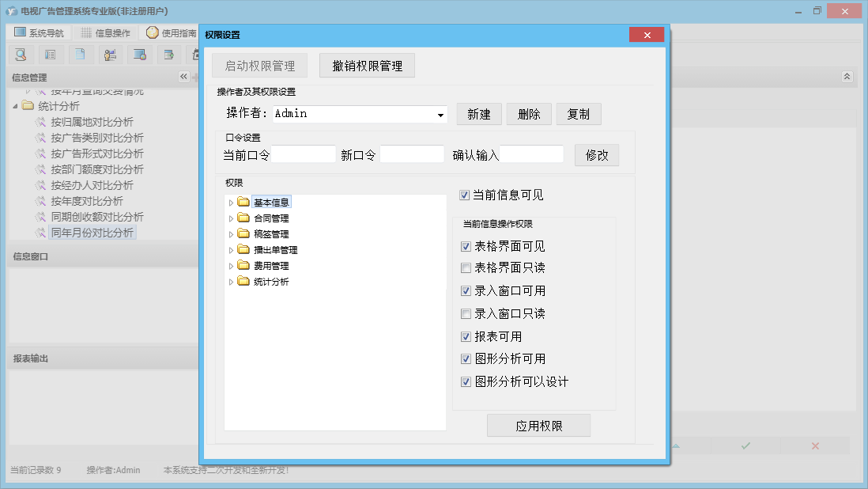The image size is (868, 489).
Task: Click the 当前口令 input field
Action: tap(304, 154)
